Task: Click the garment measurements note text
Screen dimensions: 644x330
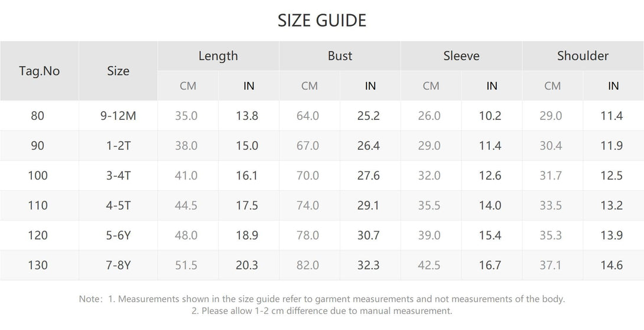Action: click(x=322, y=299)
